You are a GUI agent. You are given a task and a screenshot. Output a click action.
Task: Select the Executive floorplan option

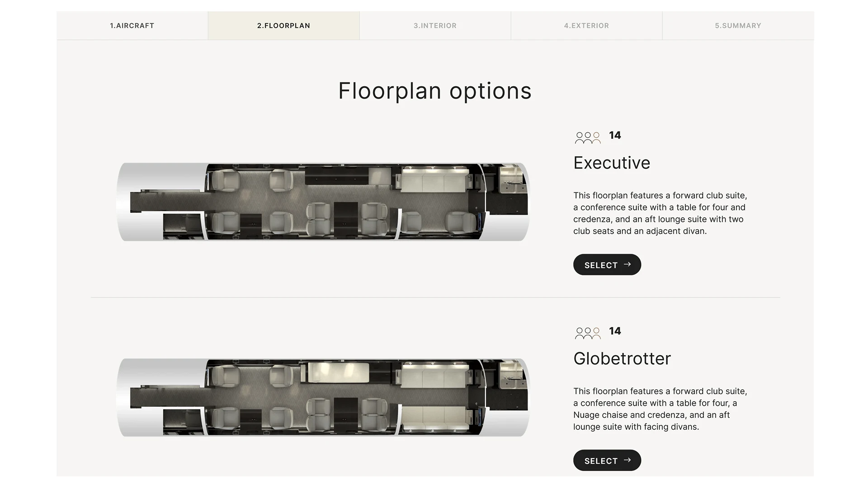coord(607,265)
